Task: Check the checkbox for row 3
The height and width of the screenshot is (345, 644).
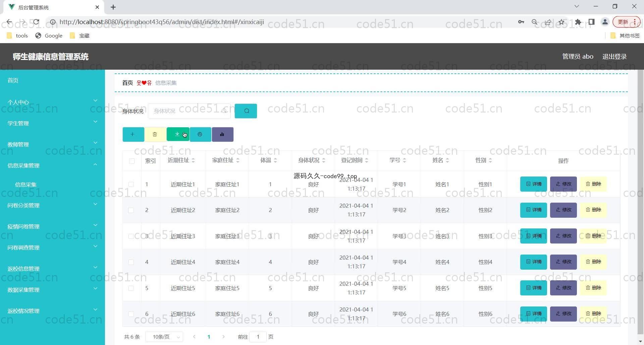Action: (131, 236)
